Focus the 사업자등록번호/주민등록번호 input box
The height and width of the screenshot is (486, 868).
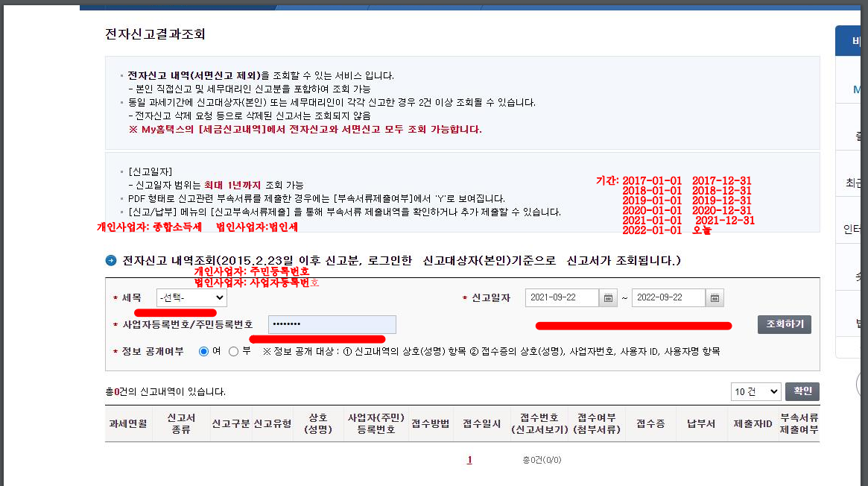[332, 324]
